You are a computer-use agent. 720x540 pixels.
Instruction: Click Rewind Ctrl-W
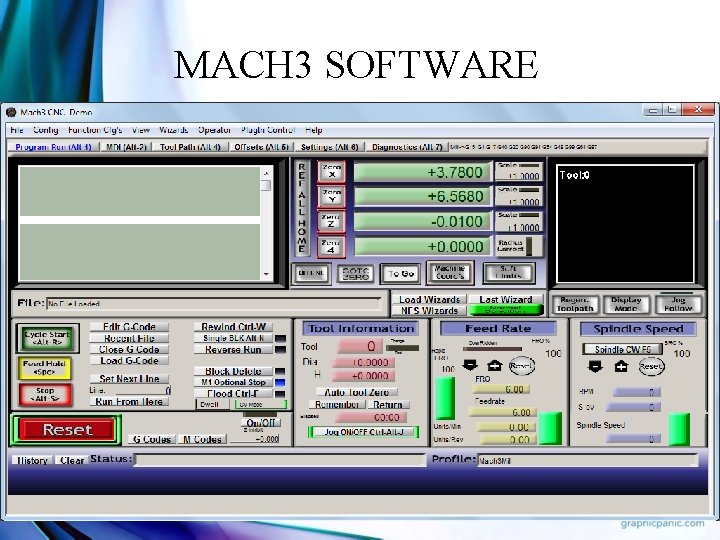tap(233, 327)
